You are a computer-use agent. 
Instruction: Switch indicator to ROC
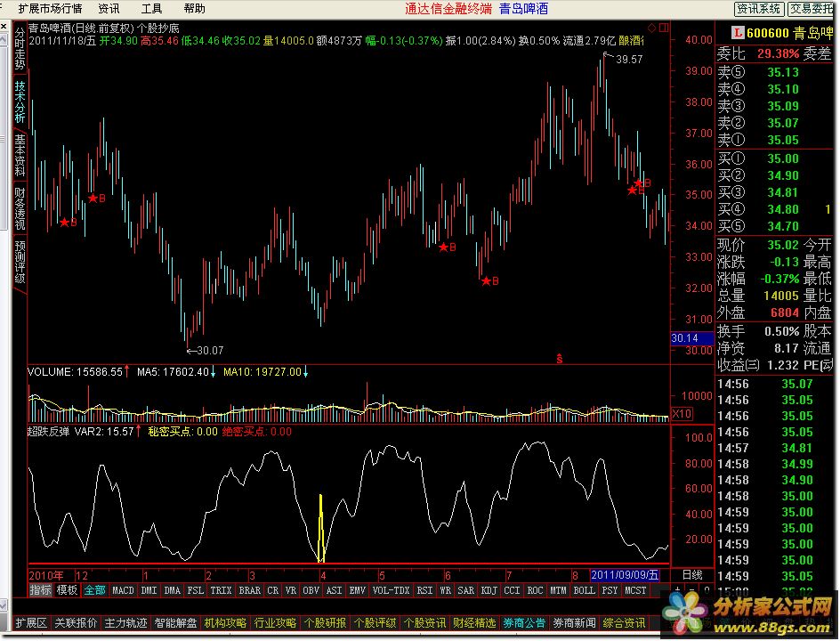[x=535, y=590]
